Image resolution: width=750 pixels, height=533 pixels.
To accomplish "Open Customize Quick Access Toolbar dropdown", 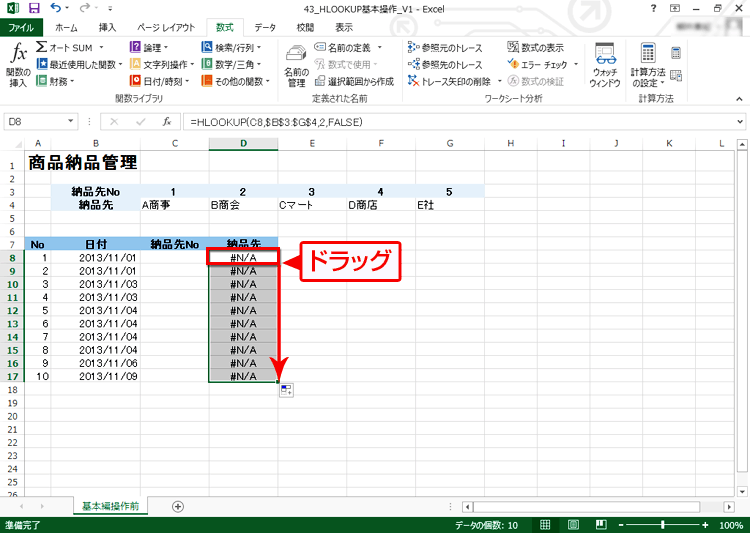I will [110, 8].
